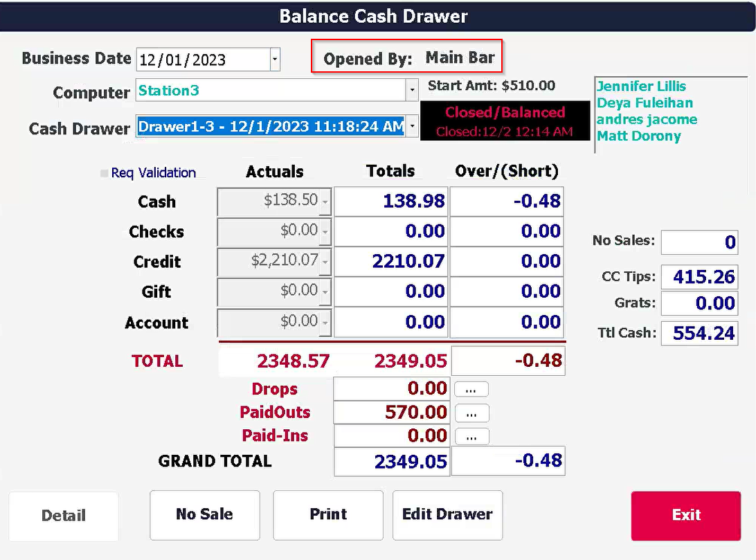
Task: Click the No Sale button
Action: pos(204,515)
